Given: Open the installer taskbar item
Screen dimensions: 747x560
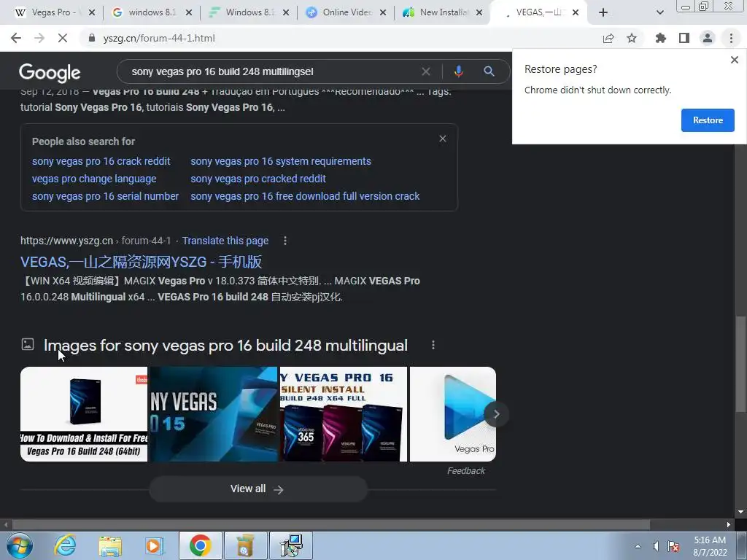Looking at the screenshot, I should click(291, 545).
